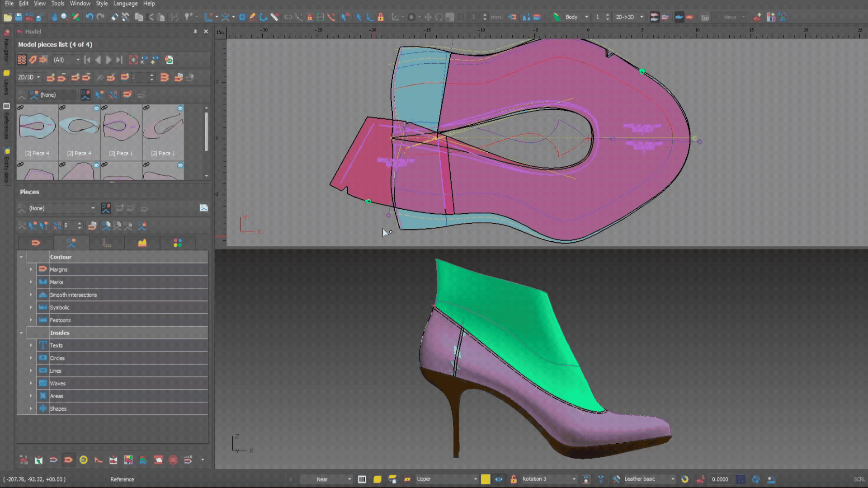
Task: Click the zoom magnifier tool
Action: pos(65,17)
